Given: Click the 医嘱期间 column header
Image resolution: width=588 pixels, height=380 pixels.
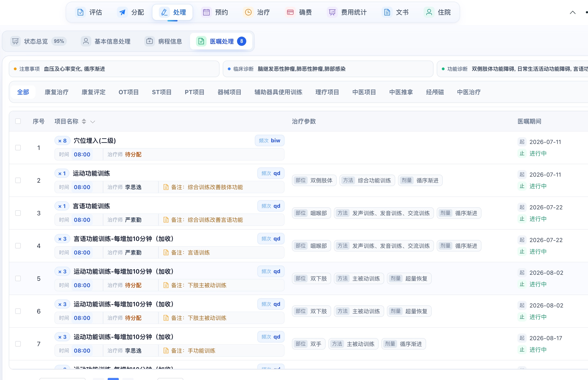Looking at the screenshot, I should click(529, 121).
